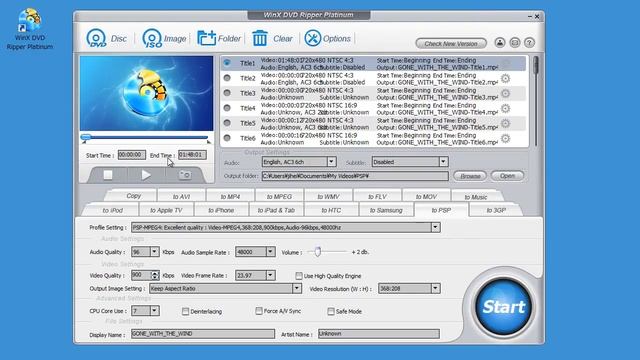
Task: Open the settings gear for Title1
Action: [505, 63]
